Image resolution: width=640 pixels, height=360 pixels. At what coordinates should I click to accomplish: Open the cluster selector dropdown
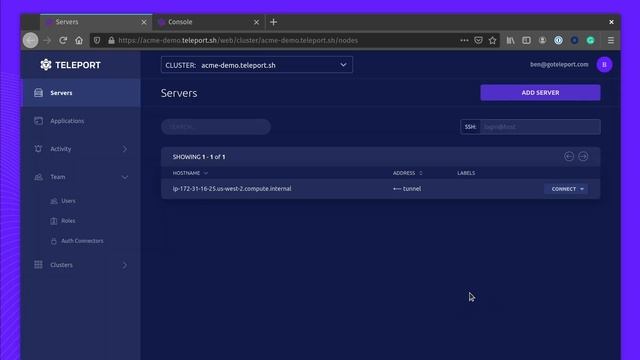[257, 65]
